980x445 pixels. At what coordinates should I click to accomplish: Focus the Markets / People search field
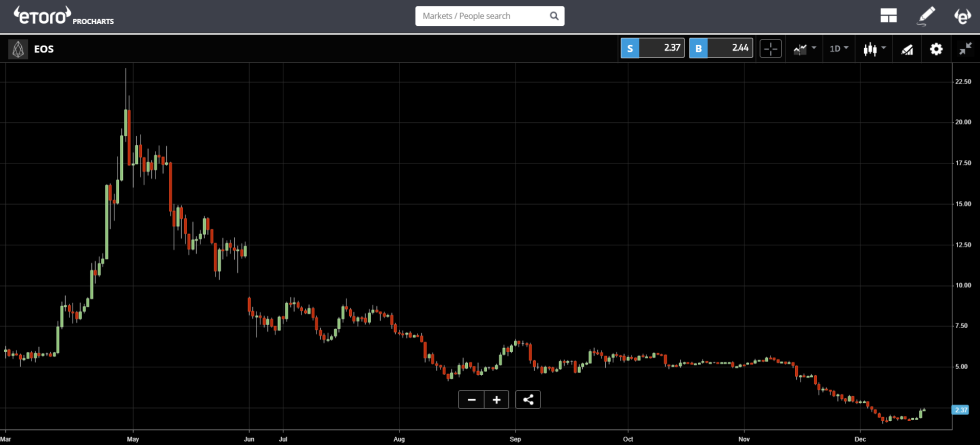pyautogui.click(x=480, y=16)
